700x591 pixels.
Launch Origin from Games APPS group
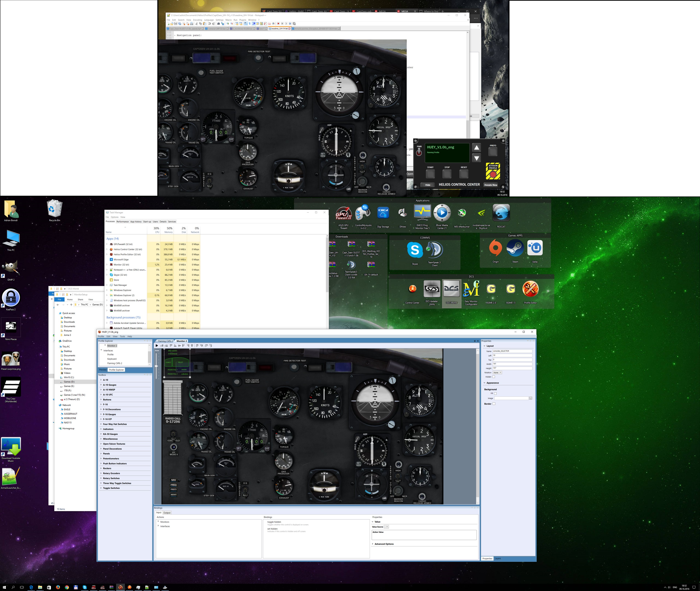pos(495,251)
